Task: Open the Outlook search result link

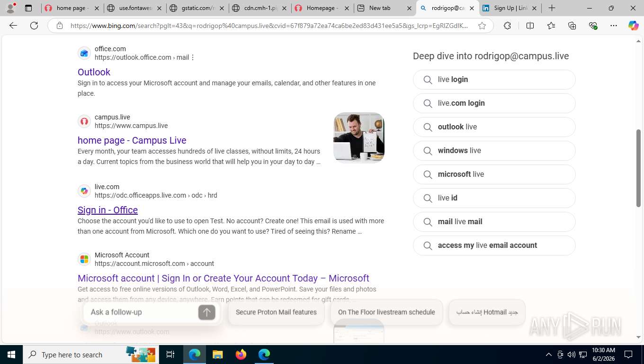Action: (x=94, y=72)
